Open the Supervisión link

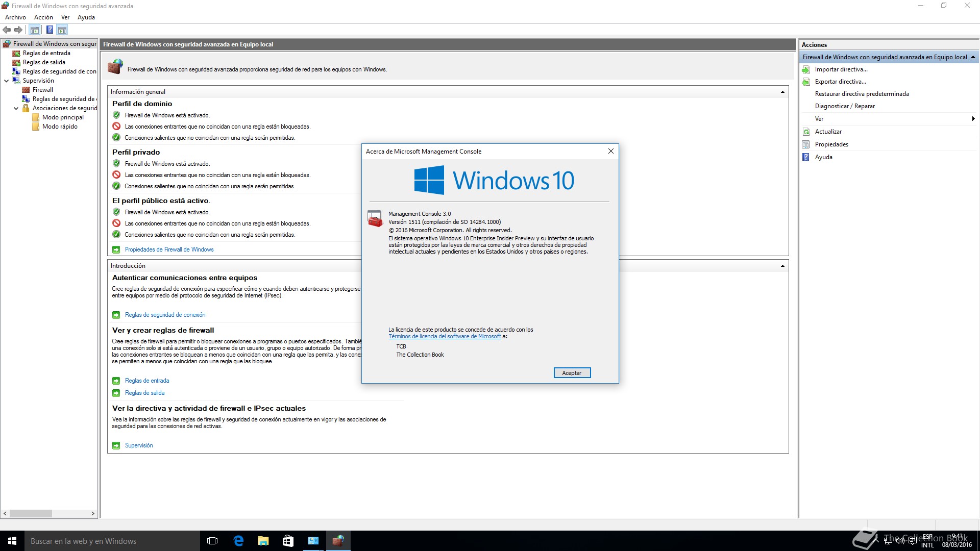139,445
